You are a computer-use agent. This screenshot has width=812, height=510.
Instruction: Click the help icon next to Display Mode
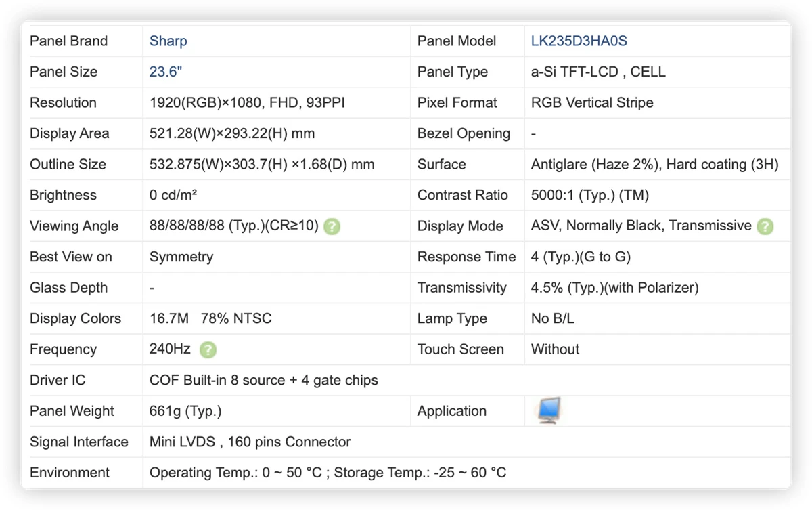tap(765, 226)
